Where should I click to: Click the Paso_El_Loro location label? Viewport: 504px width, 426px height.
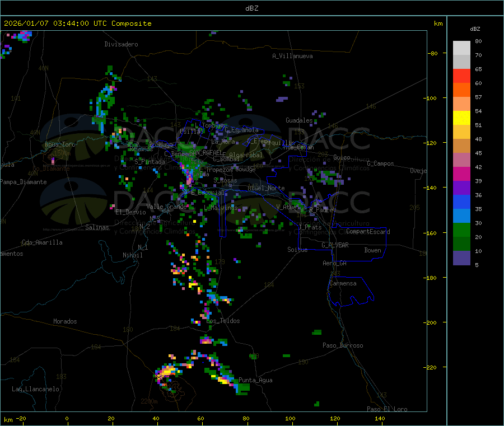click(387, 409)
